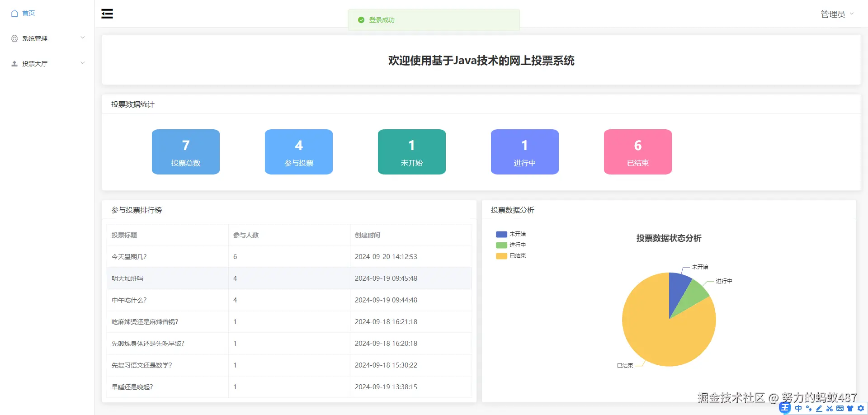Click the participant count 6 for 今天星期几?
The width and height of the screenshot is (868, 415).
[235, 257]
